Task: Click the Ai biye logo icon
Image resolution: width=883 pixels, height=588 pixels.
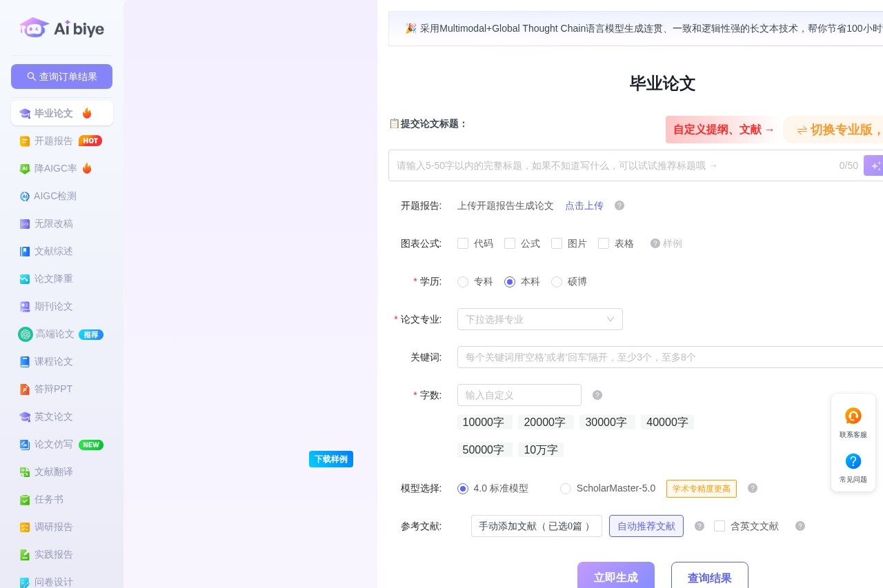Action: point(34,28)
